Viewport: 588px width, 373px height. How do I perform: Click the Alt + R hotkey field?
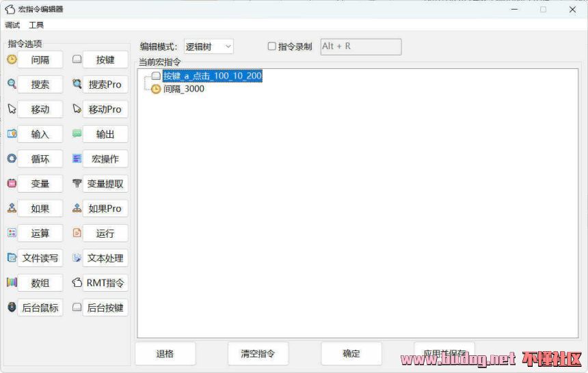click(361, 46)
